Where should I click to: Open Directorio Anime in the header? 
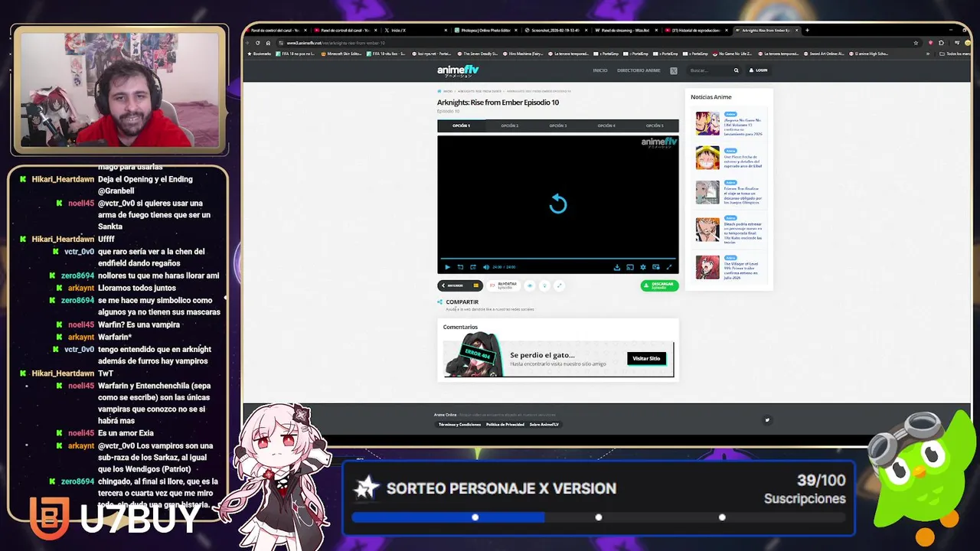coord(639,70)
